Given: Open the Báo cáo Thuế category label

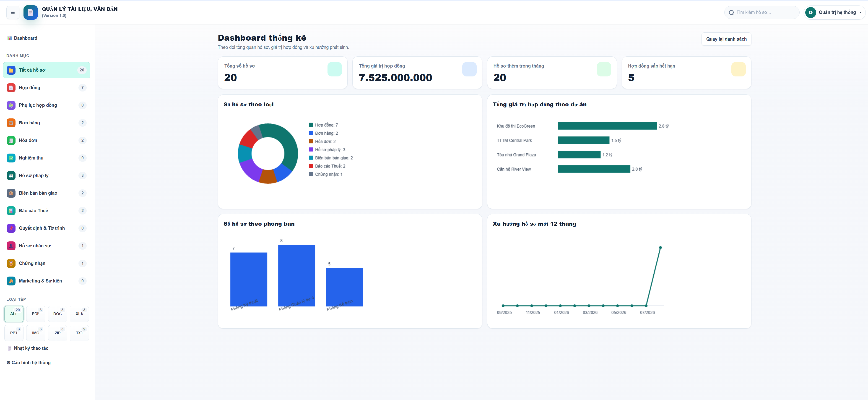Looking at the screenshot, I should click(33, 211).
